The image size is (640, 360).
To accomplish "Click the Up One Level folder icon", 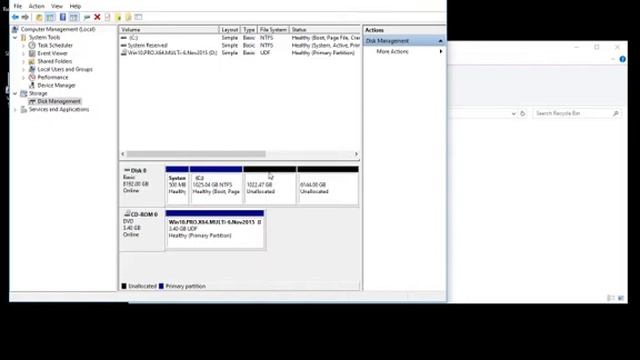I will (x=39, y=17).
